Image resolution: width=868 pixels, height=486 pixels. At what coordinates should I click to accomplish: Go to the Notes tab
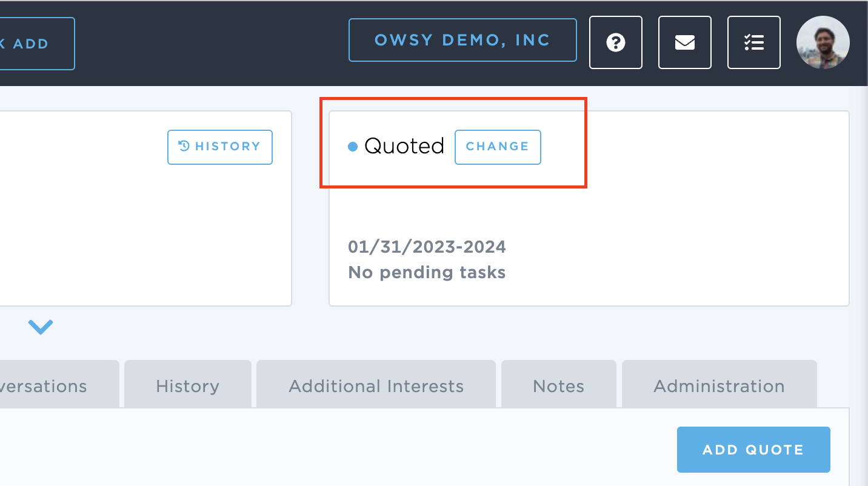tap(558, 386)
